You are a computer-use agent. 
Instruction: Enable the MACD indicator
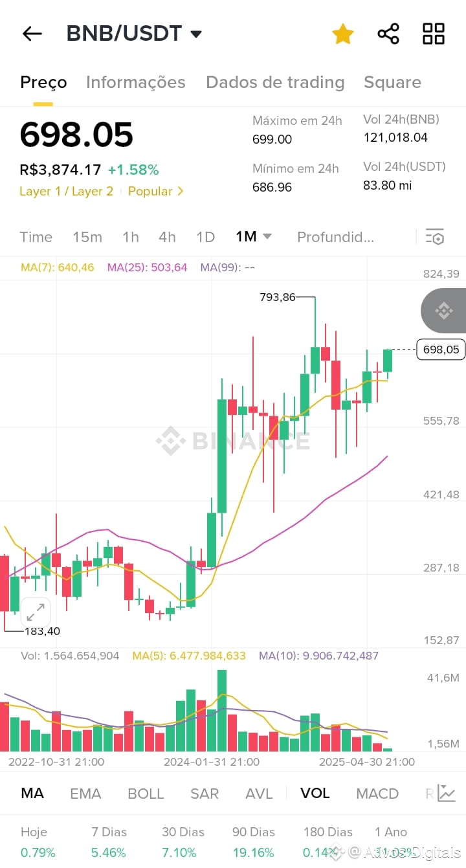[x=377, y=792]
